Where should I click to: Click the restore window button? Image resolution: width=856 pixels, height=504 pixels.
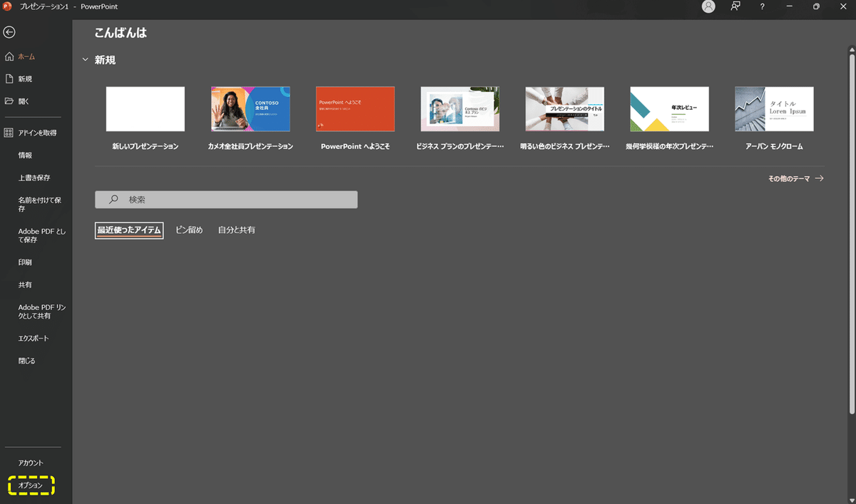pyautogui.click(x=816, y=6)
